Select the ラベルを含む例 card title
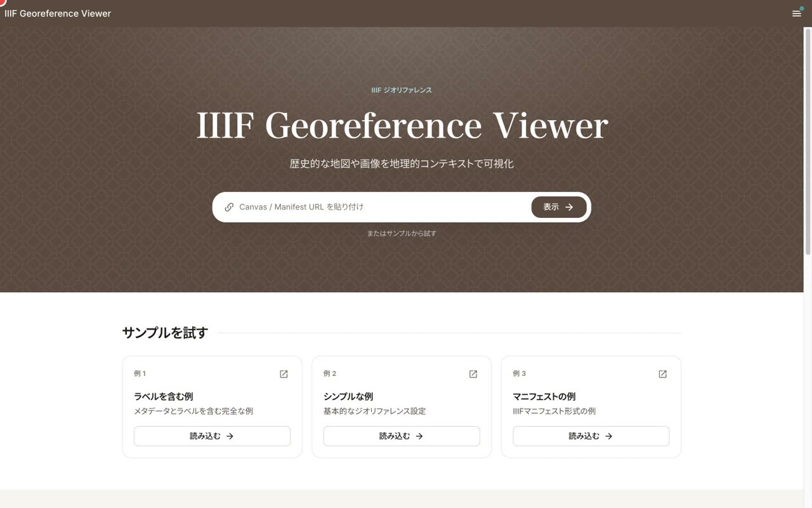Screen dimensions: 812x508 163,396
